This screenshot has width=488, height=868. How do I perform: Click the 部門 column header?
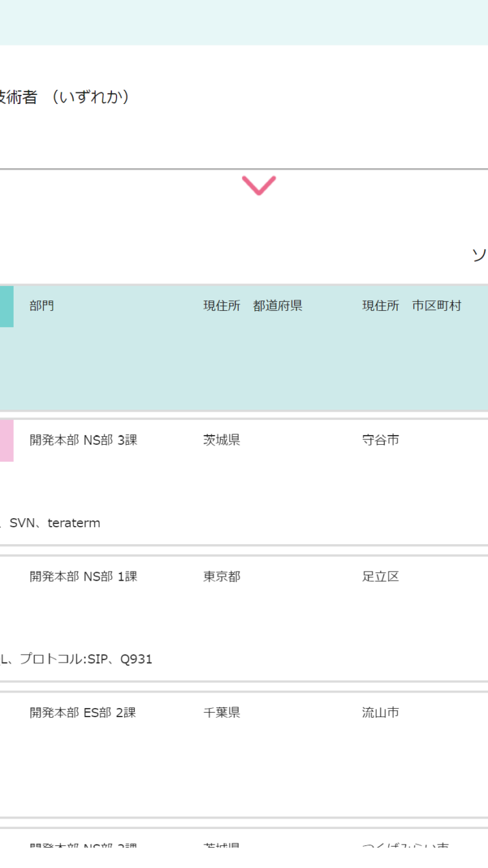click(42, 306)
